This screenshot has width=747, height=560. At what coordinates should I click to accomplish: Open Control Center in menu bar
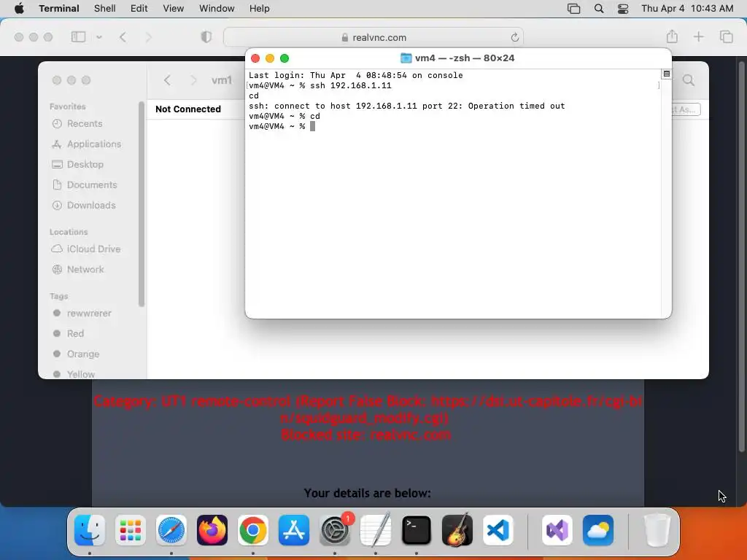pyautogui.click(x=623, y=9)
